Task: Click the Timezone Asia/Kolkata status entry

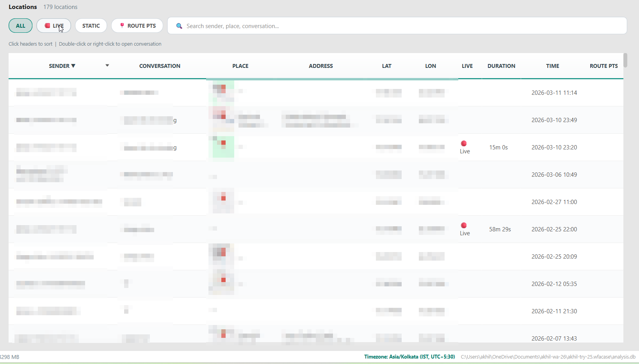Action: tap(409, 357)
